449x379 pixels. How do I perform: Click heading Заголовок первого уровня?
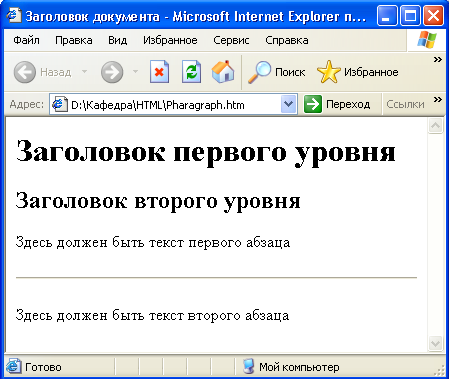206,152
